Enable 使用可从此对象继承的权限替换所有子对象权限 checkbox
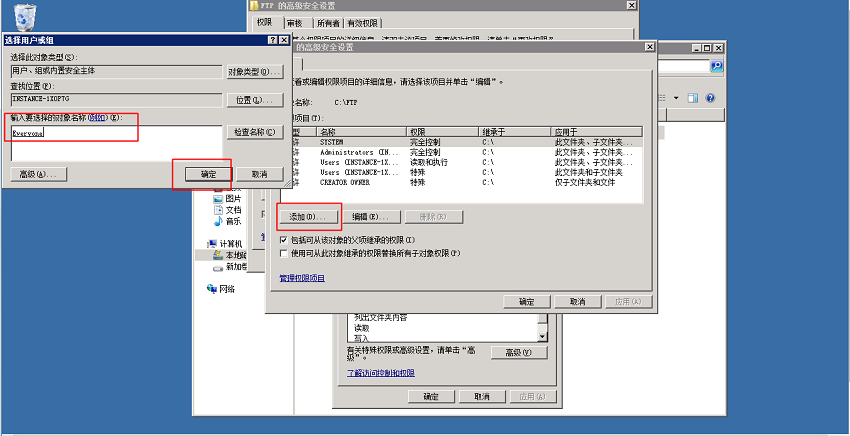This screenshot has width=850, height=436. click(284, 253)
